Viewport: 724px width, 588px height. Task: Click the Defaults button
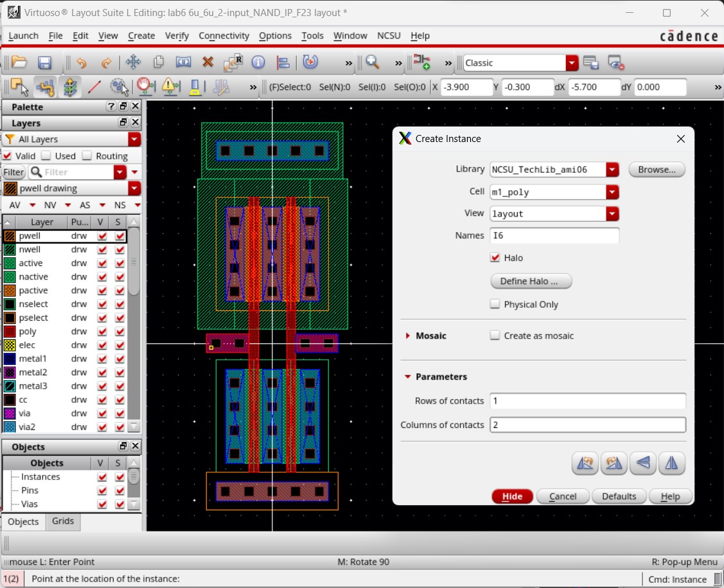(x=619, y=496)
